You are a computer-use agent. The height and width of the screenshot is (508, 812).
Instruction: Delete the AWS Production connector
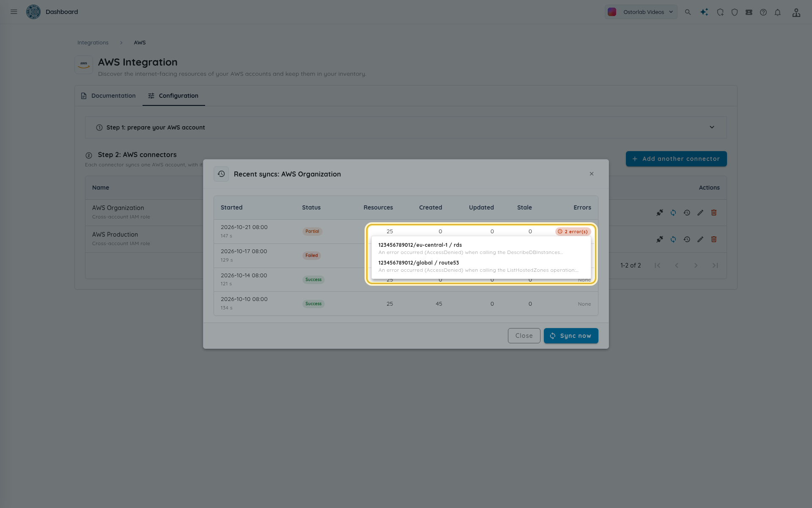tap(714, 239)
